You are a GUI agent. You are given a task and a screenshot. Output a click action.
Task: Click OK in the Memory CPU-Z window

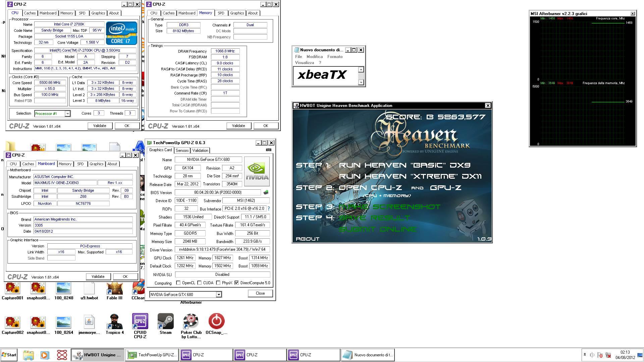tap(266, 126)
